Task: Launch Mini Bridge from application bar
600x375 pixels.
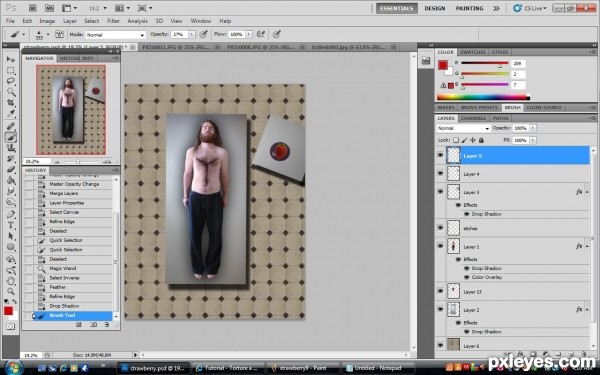Action: pos(49,8)
